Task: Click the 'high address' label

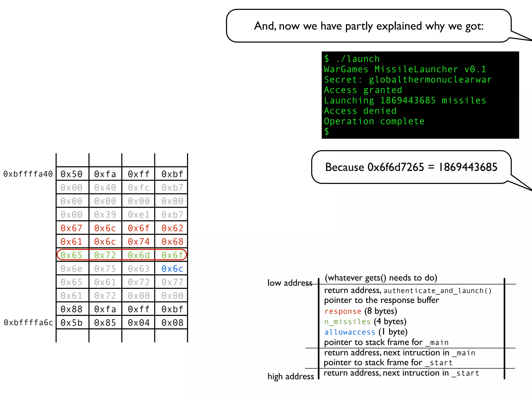Action: point(290,376)
